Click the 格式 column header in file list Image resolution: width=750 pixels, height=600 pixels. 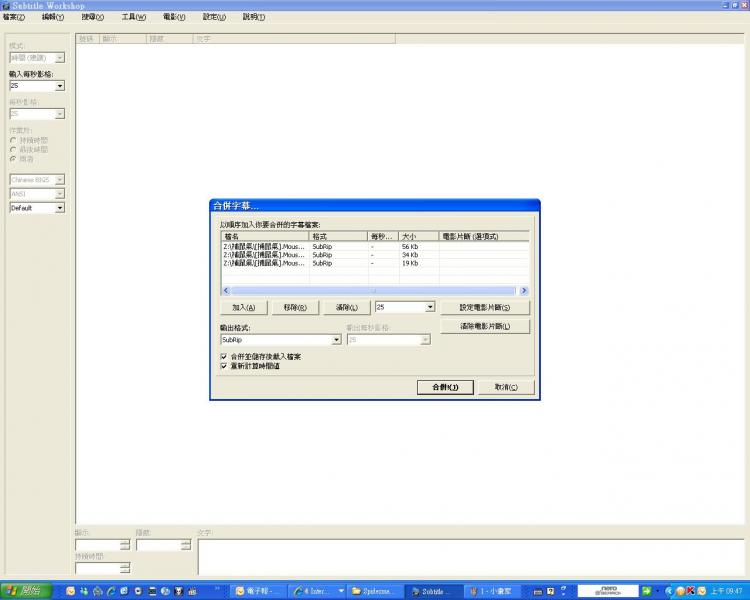coord(338,236)
